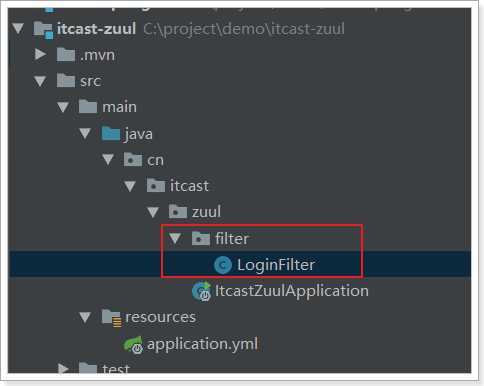Click the ItcastZuulApplication Spring Boot class icon

point(202,291)
